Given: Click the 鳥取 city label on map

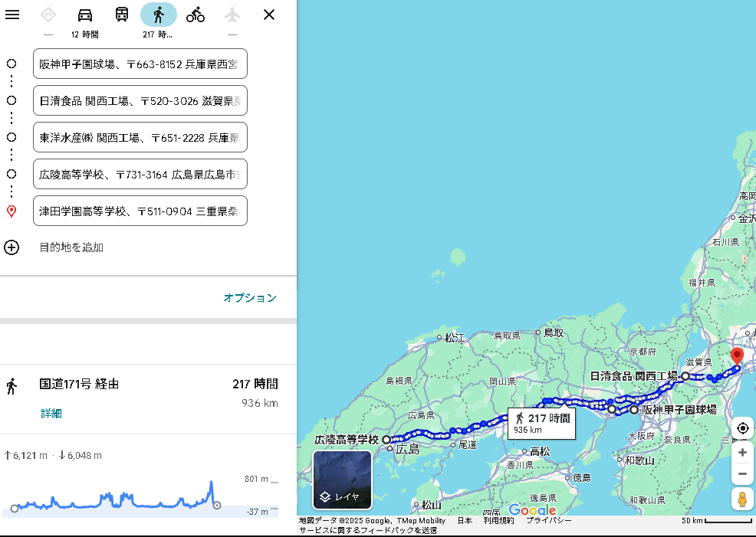Looking at the screenshot, I should 554,332.
